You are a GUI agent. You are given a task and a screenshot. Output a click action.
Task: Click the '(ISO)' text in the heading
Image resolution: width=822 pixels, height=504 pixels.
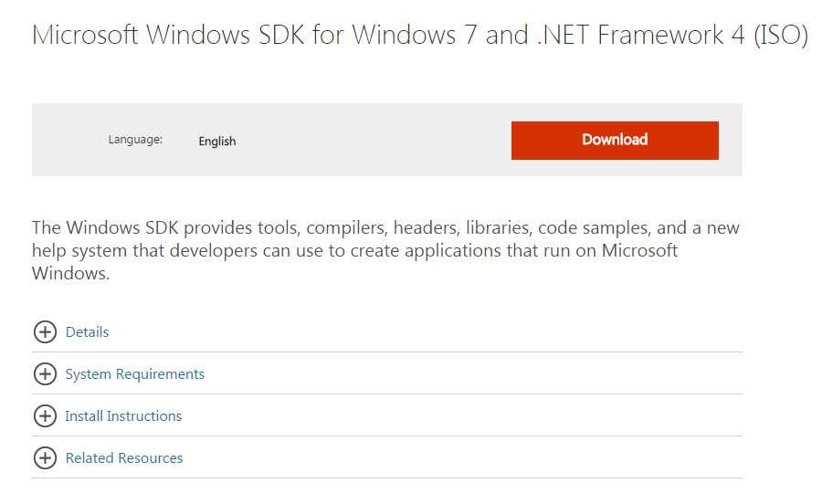point(781,35)
